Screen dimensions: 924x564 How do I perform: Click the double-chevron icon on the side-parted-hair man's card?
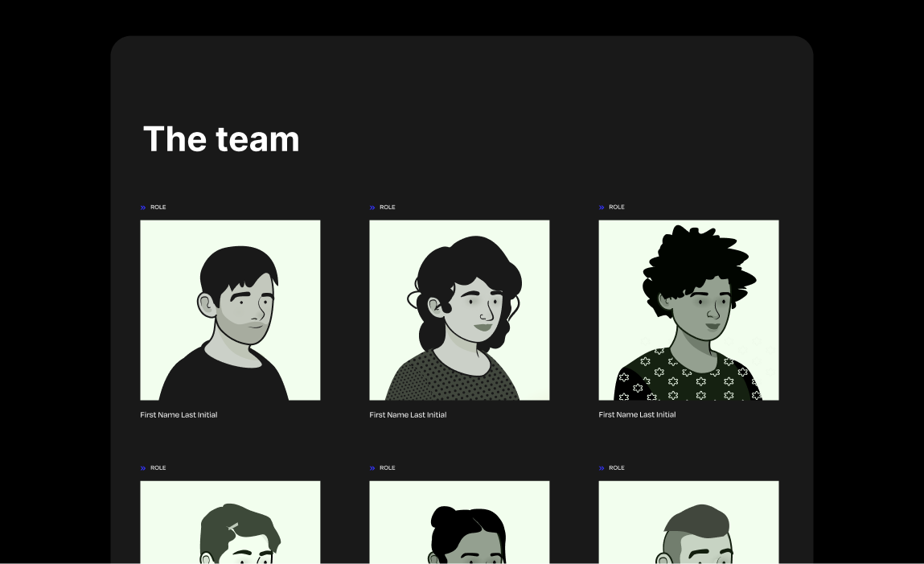[142, 468]
